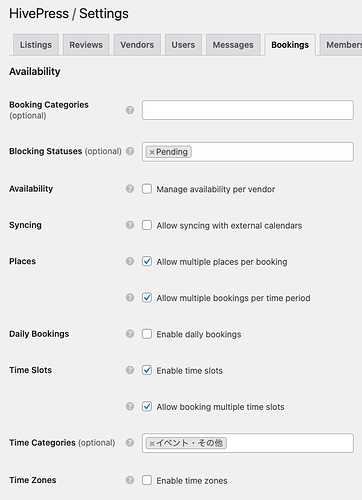Click the Availability help question icon
362x500 pixels.
coord(130,189)
